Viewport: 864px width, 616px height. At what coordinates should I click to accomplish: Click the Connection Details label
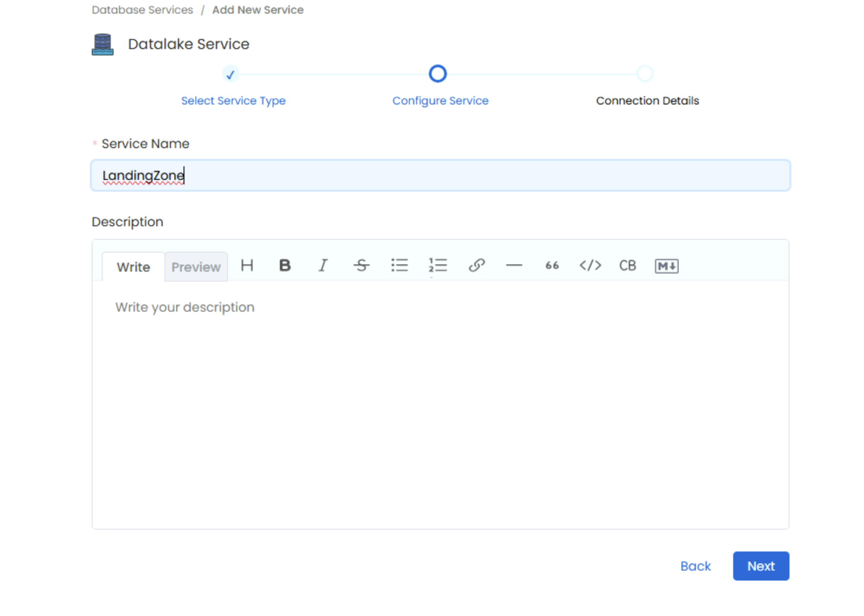click(x=647, y=100)
